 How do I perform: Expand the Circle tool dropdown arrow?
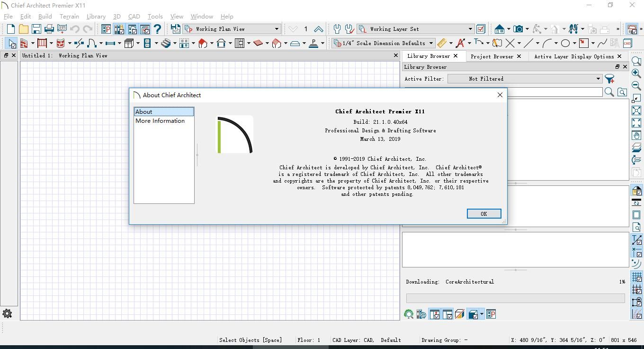574,43
